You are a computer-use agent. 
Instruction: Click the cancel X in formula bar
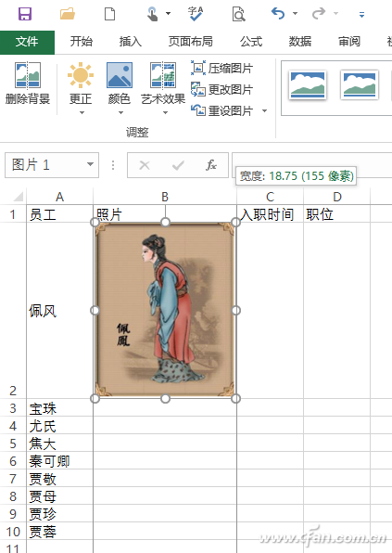[145, 165]
